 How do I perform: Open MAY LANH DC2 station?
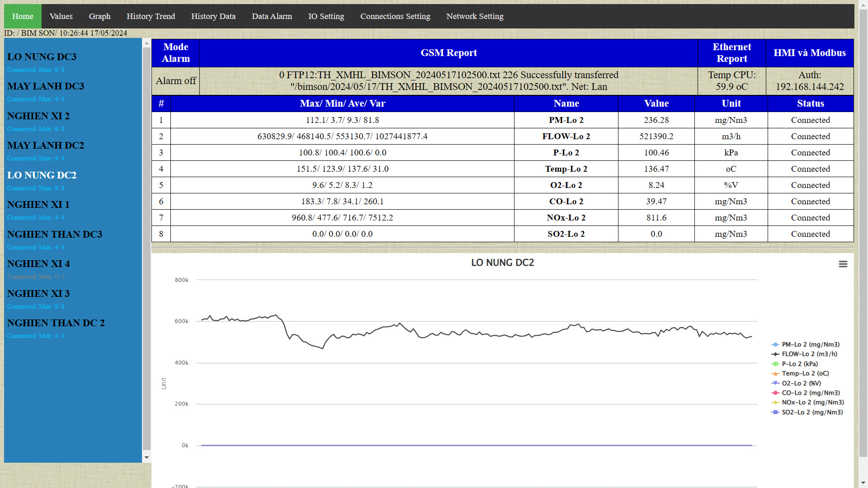click(46, 145)
